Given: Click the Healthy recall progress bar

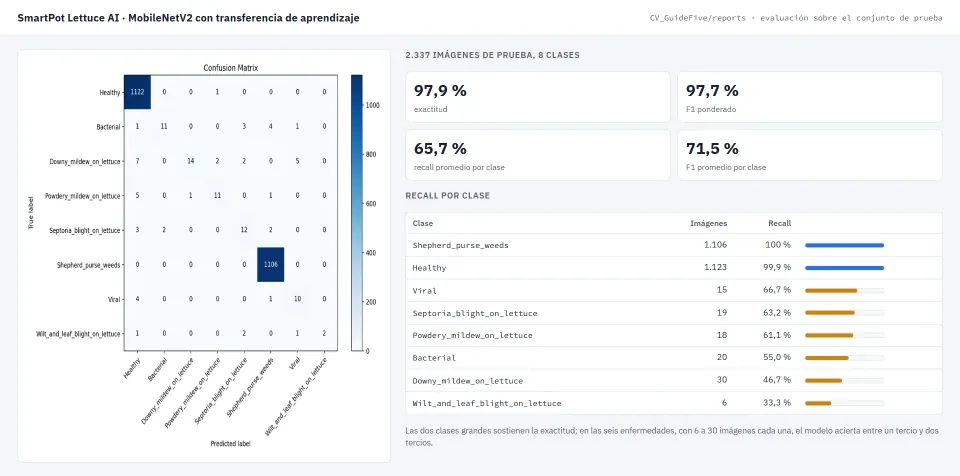Looking at the screenshot, I should tap(844, 268).
